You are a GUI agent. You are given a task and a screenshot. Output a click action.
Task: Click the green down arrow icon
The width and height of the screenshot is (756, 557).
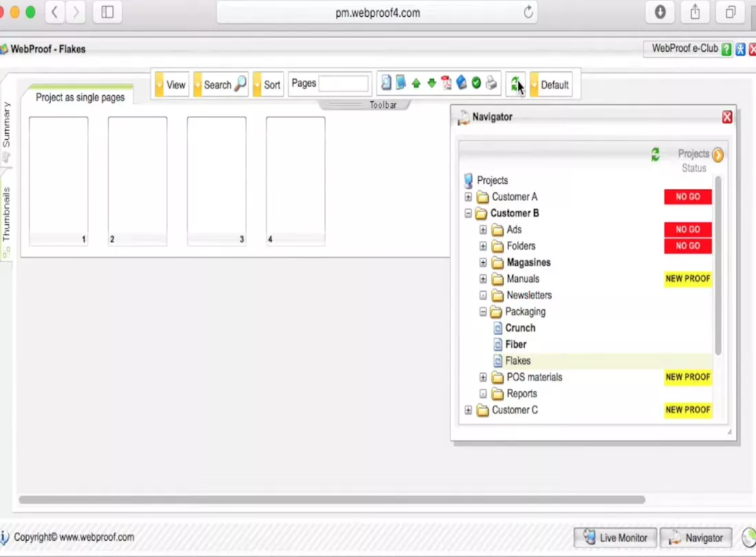[x=432, y=83]
